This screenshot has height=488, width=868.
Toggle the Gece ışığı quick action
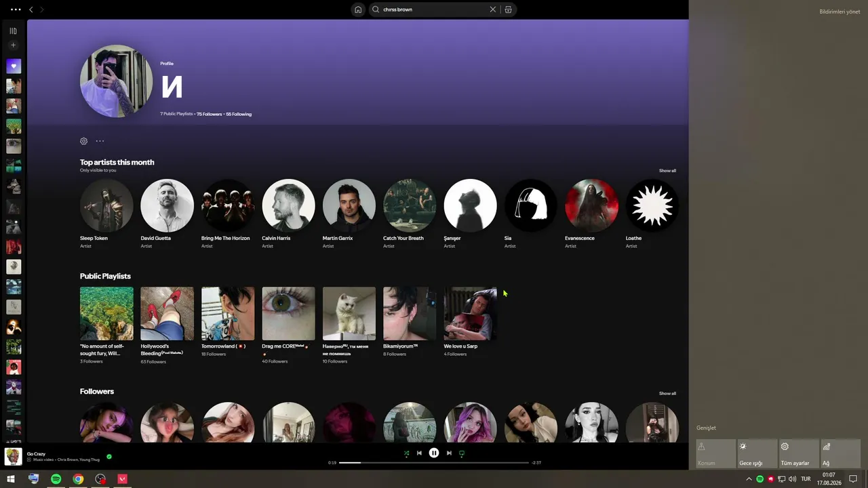point(757,453)
